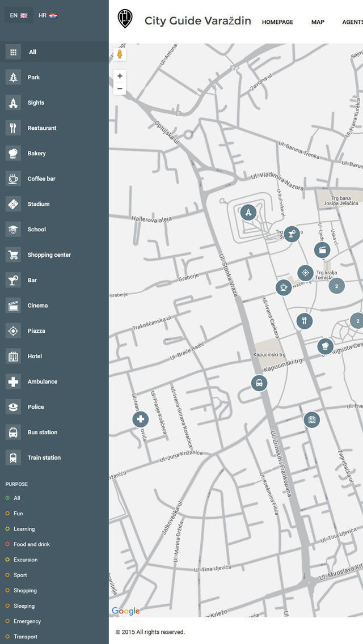Image resolution: width=363 pixels, height=644 pixels.
Task: Go to HOMEPAGE in the top menu
Action: pyautogui.click(x=277, y=22)
